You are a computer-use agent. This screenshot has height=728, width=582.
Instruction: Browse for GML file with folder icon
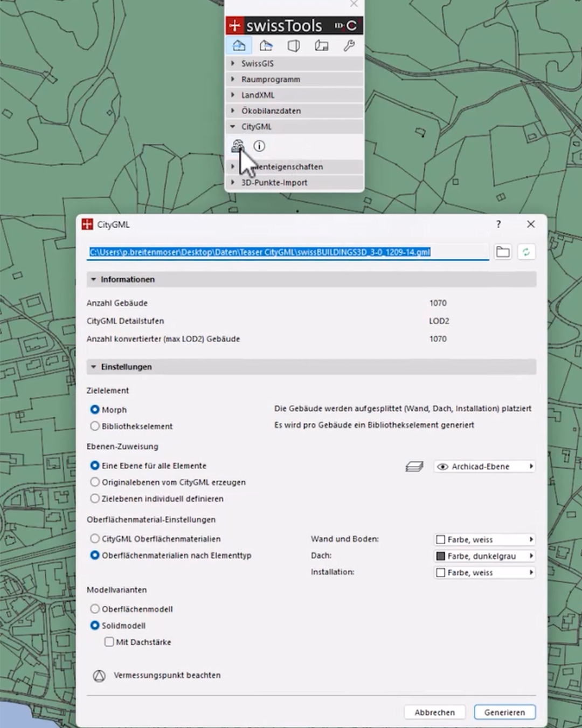tap(503, 252)
